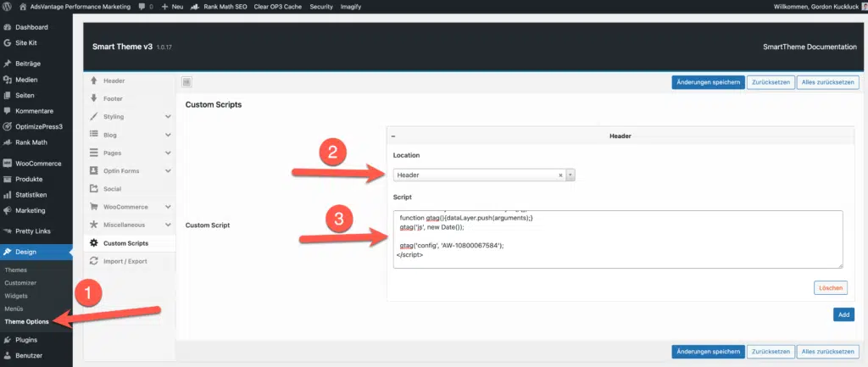Viewport: 868px width, 367px height.
Task: Click the bottom Änderungen speichern button
Action: pyautogui.click(x=708, y=352)
